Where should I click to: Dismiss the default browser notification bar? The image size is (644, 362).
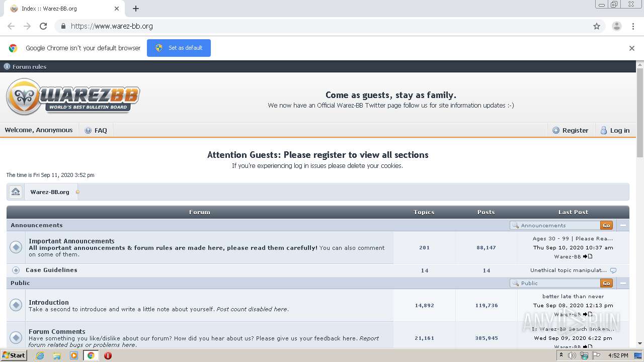click(632, 48)
